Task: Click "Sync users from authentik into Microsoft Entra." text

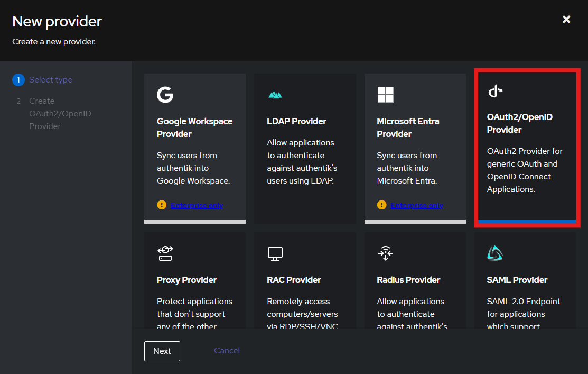Action: [407, 168]
